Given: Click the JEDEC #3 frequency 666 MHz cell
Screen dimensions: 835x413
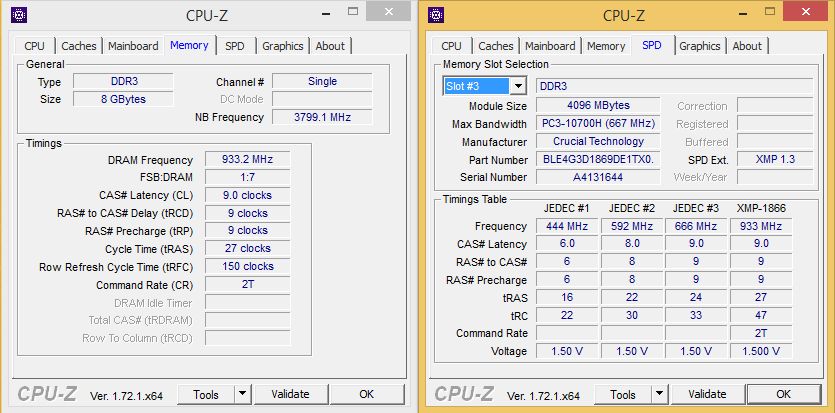Looking at the screenshot, I should [x=696, y=226].
